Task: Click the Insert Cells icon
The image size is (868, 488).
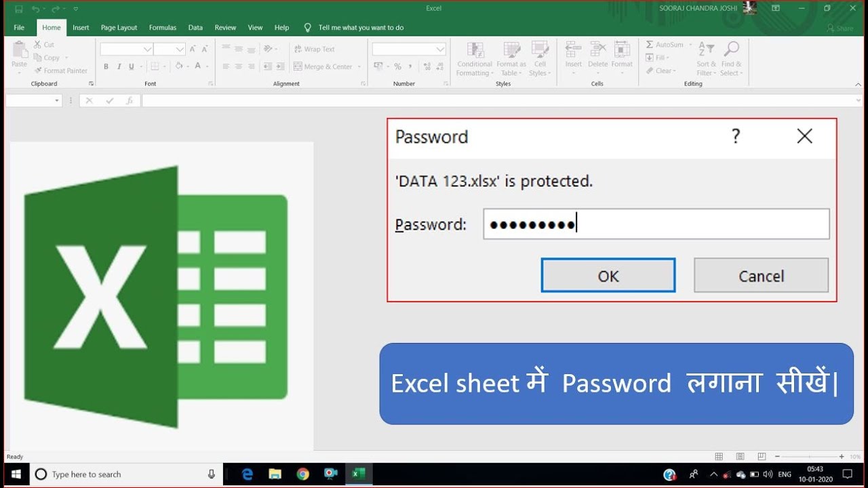Action: click(574, 49)
